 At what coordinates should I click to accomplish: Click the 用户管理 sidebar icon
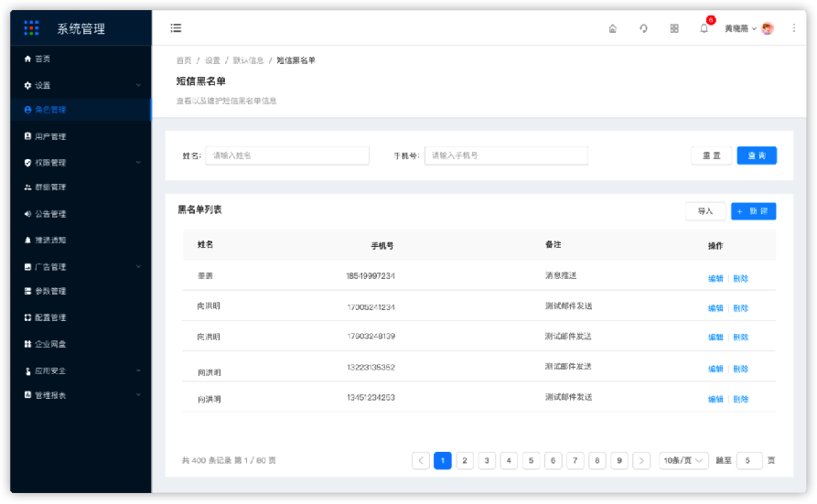(27, 136)
